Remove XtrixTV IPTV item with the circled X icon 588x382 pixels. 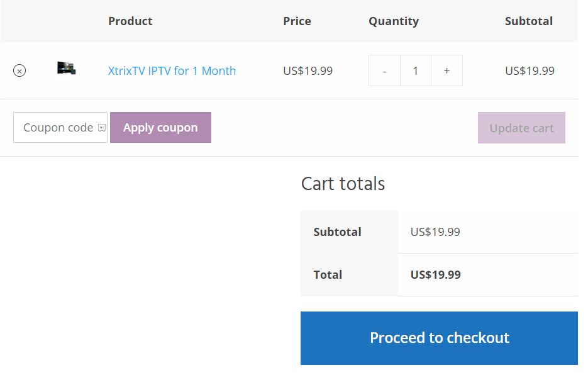(19, 70)
